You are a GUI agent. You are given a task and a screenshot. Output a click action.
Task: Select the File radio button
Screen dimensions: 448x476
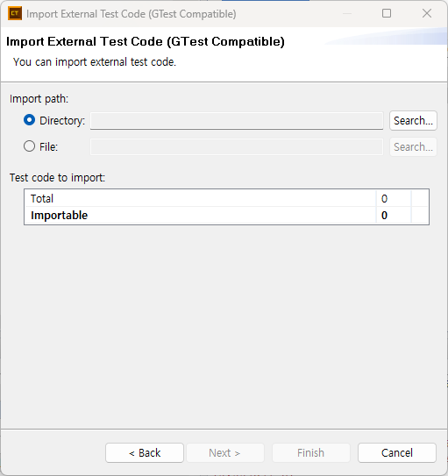30,146
